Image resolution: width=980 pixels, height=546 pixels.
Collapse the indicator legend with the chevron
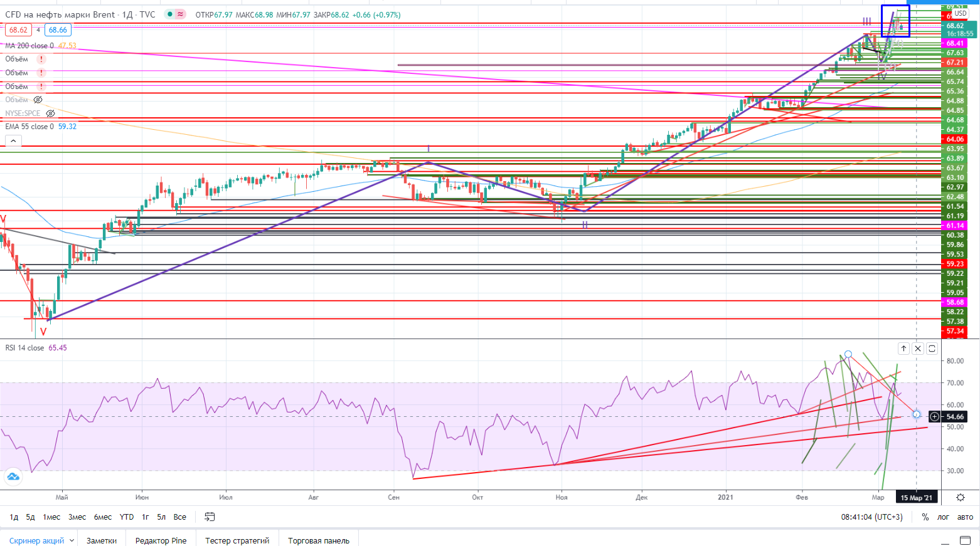pyautogui.click(x=13, y=141)
